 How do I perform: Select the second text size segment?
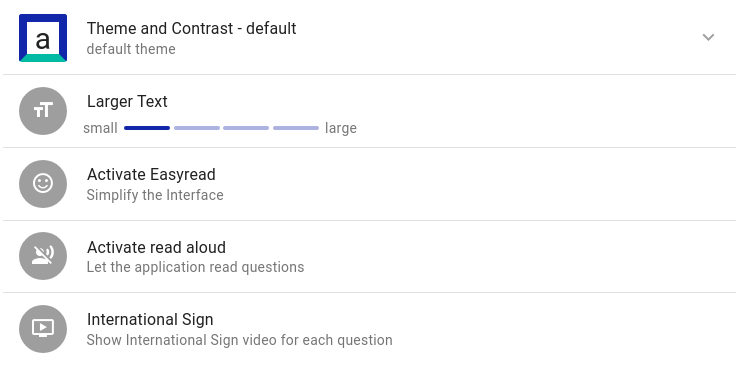[197, 128]
